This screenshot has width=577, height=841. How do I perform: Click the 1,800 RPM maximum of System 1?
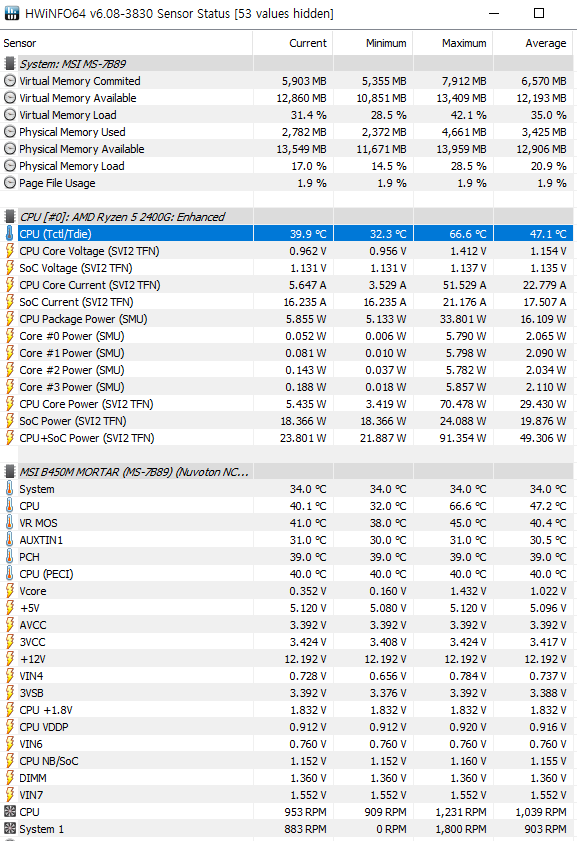click(x=461, y=829)
